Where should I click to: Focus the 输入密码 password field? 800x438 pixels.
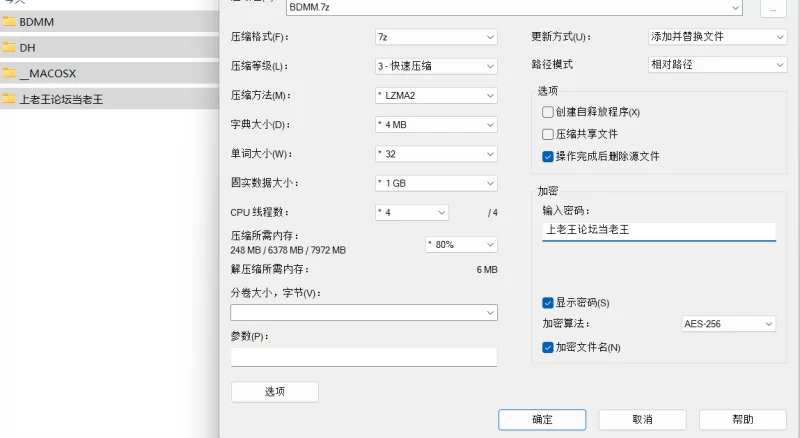tap(659, 231)
